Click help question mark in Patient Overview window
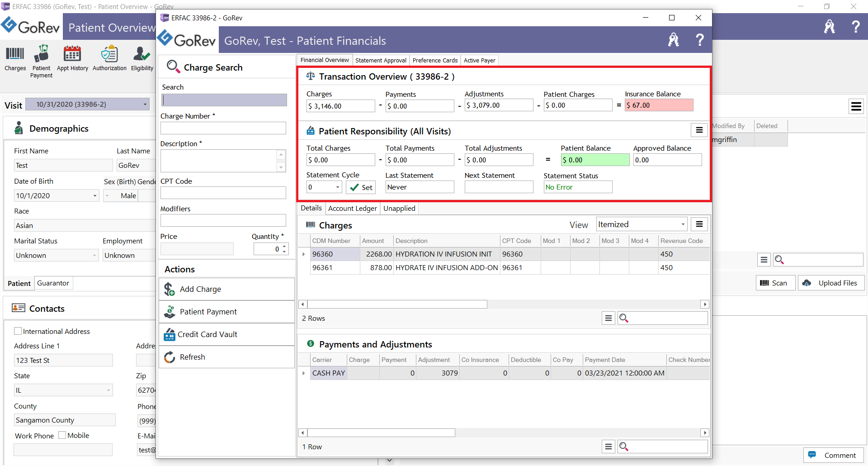This screenshot has height=466, width=868. coord(855,27)
